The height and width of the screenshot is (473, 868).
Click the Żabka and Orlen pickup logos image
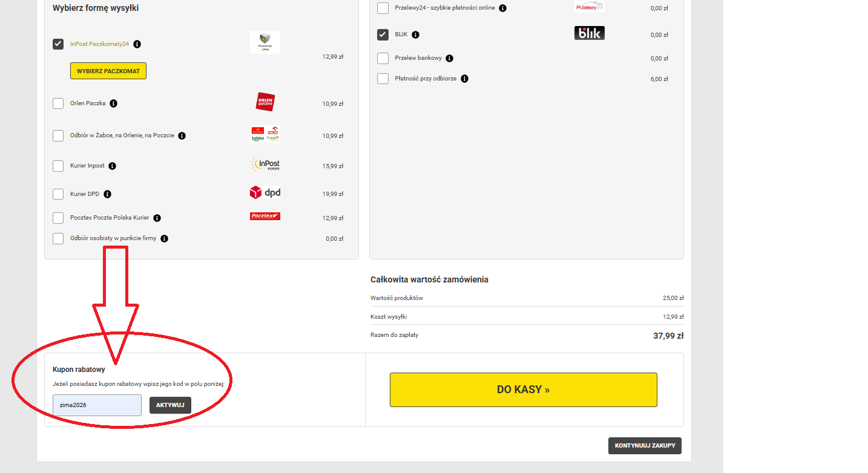(265, 134)
